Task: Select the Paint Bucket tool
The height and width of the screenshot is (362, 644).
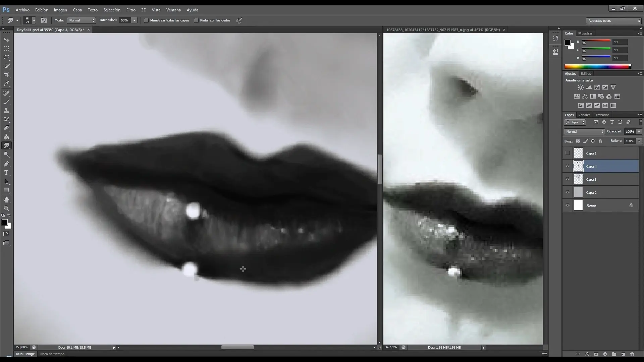Action: point(6,137)
